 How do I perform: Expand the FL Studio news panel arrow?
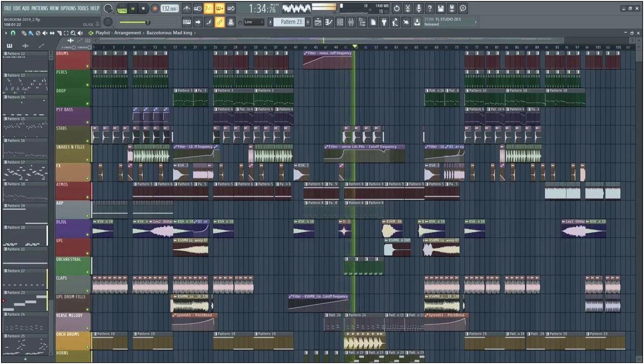(x=475, y=22)
